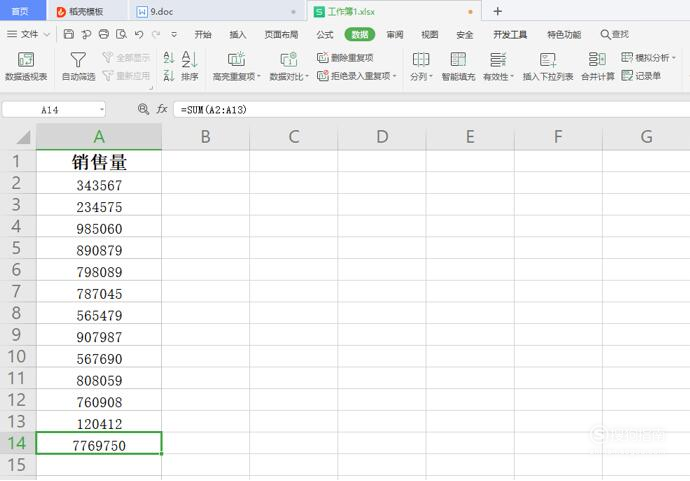Click 插入下拉列表 icon
The height and width of the screenshot is (481, 690).
click(x=548, y=59)
